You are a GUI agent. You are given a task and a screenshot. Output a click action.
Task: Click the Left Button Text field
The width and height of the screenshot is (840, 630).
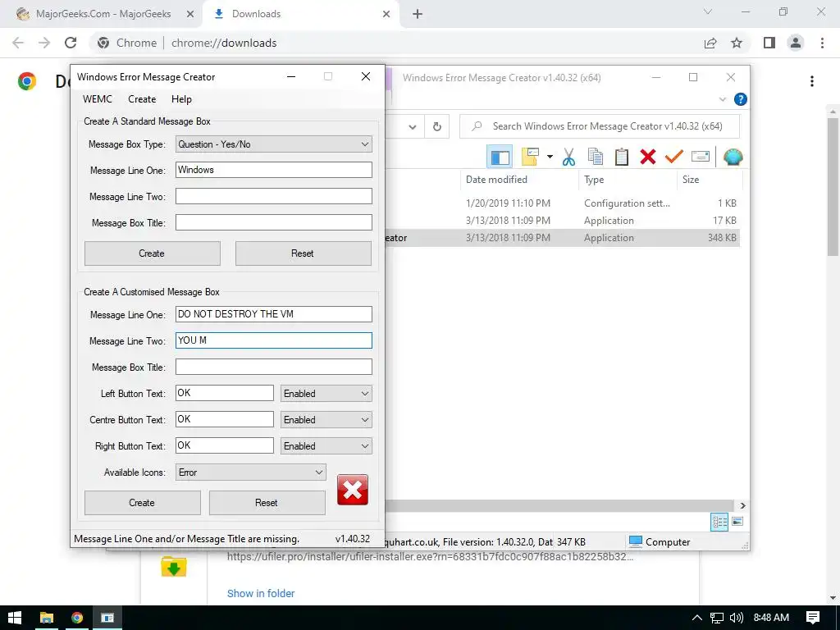coord(225,393)
